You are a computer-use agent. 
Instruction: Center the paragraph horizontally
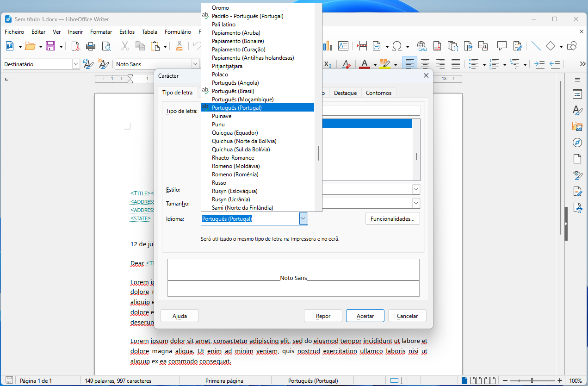(x=425, y=64)
